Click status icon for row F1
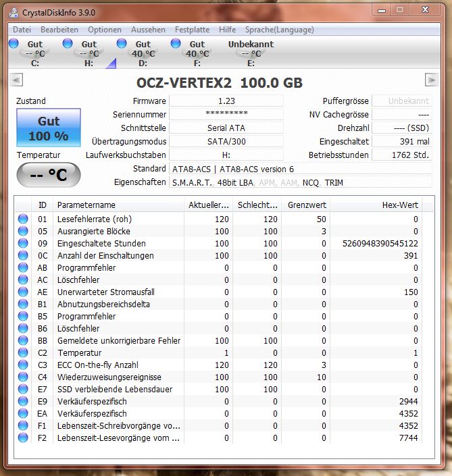 coord(23,425)
